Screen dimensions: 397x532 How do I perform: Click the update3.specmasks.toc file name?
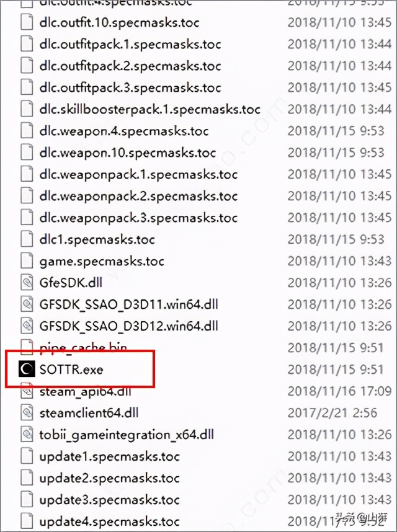pyautogui.click(x=110, y=500)
